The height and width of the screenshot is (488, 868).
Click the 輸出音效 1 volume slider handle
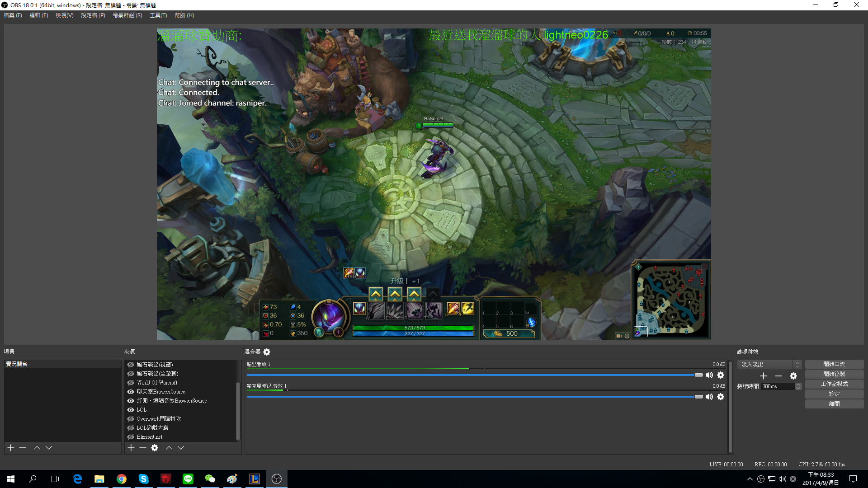point(699,375)
